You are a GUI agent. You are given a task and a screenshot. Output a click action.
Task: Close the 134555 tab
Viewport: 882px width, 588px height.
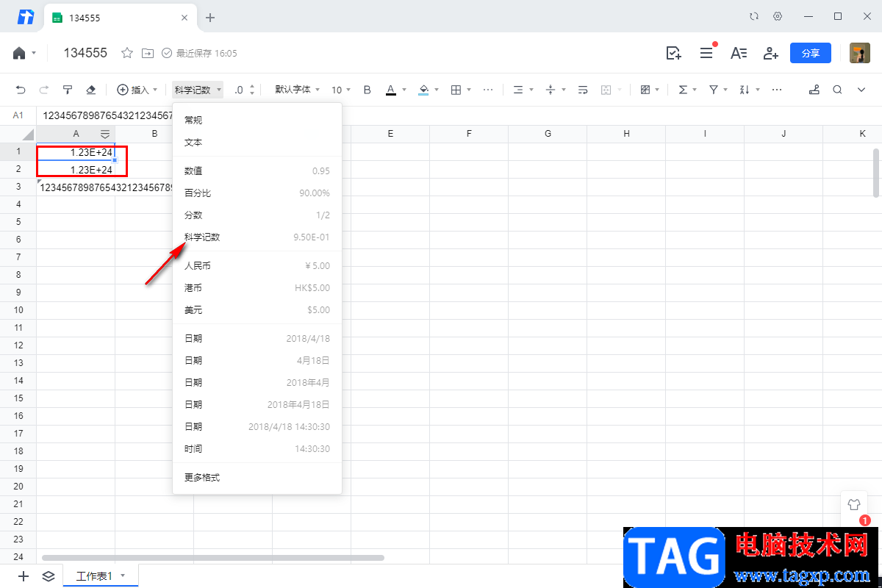coord(184,18)
